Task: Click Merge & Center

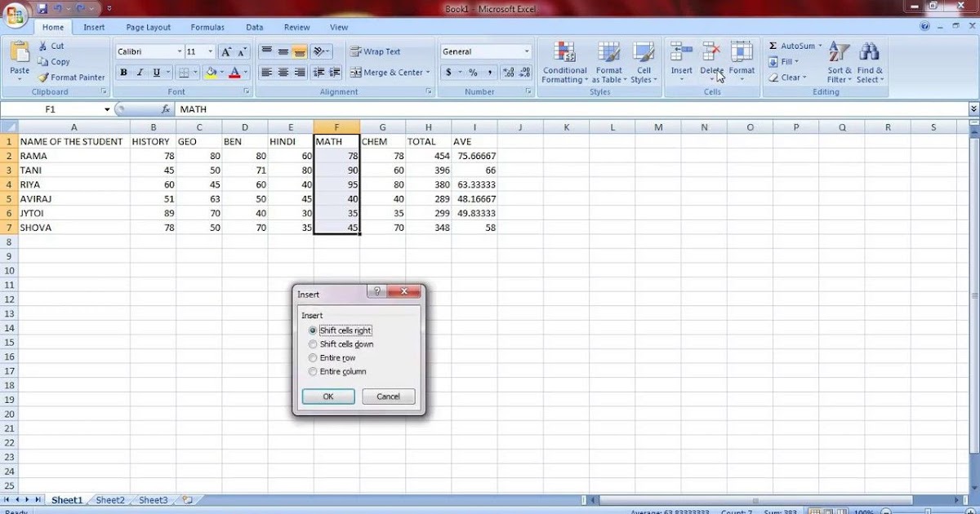Action: pos(387,73)
